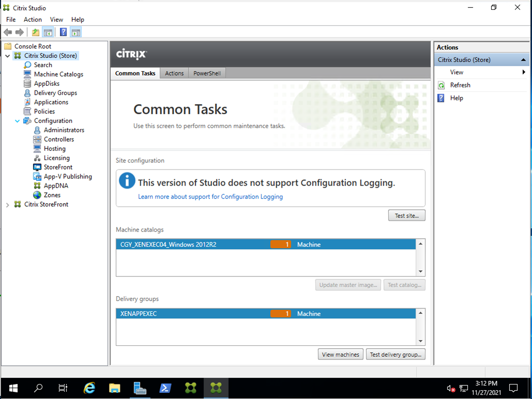532x399 pixels.
Task: Select the Hosting node icon
Action: pos(37,148)
